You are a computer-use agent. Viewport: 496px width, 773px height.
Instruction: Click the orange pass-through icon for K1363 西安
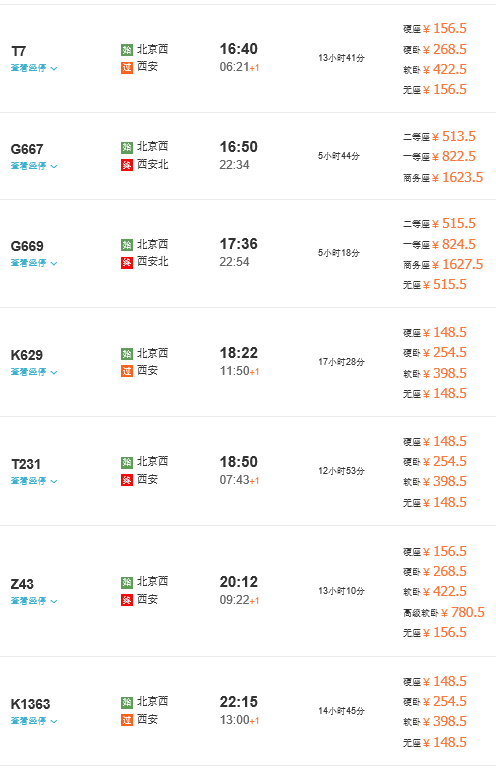127,720
